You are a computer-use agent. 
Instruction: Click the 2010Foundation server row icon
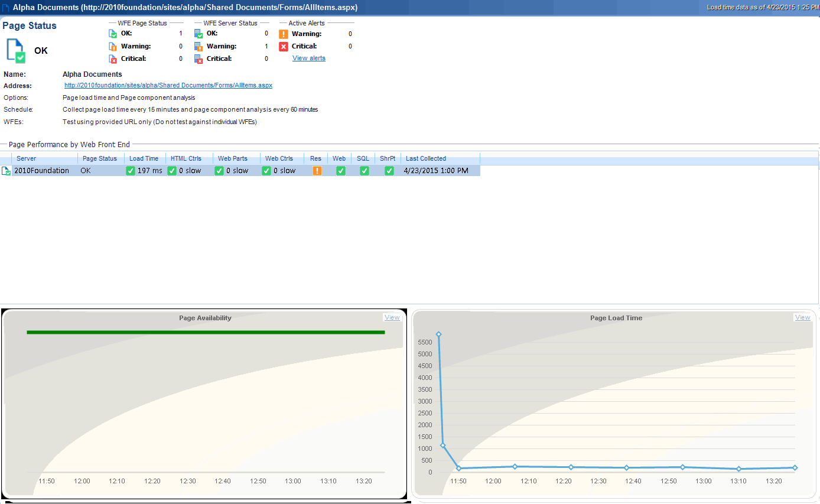point(6,171)
